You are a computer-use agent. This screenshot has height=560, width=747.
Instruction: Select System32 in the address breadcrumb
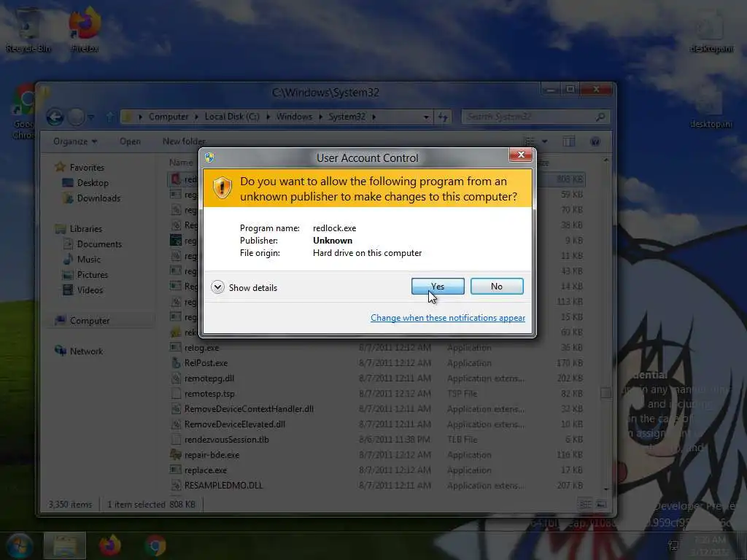pyautogui.click(x=347, y=117)
